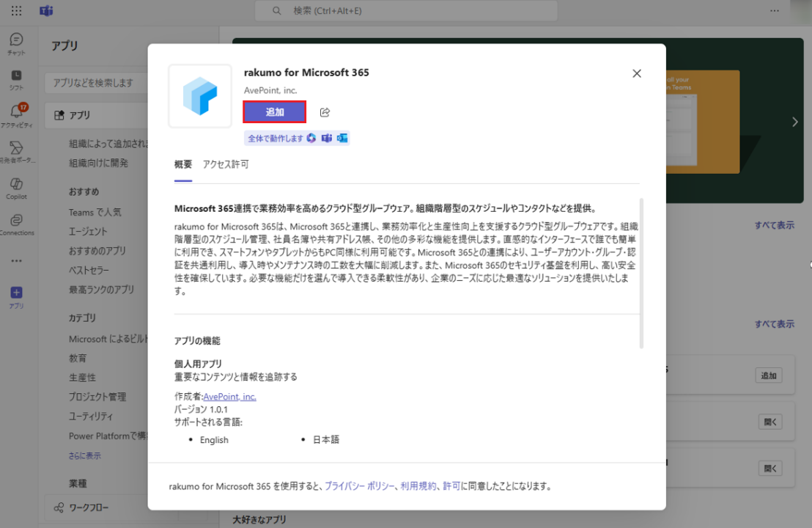
Task: Click the share link icon beside 追加
Action: (x=325, y=112)
